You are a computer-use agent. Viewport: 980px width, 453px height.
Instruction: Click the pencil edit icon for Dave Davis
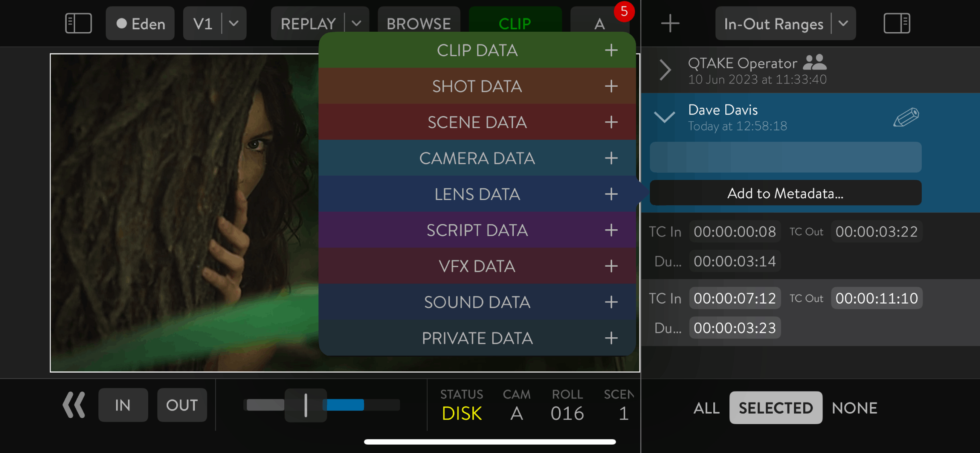pyautogui.click(x=906, y=117)
